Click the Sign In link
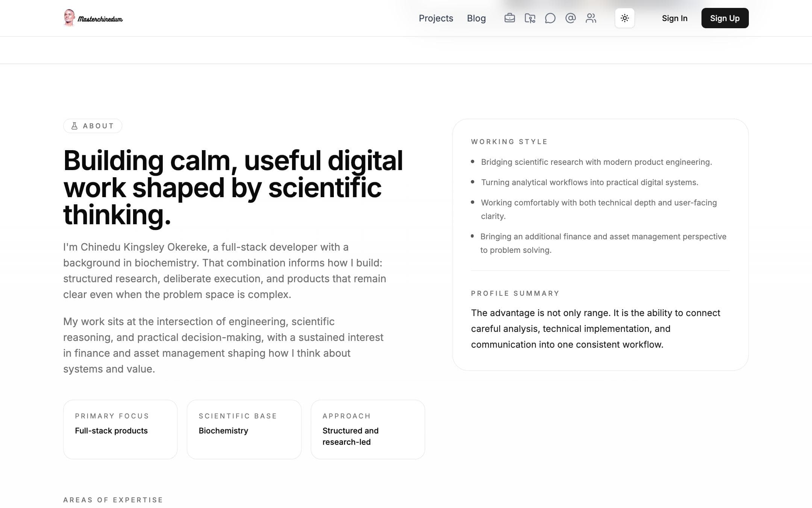 click(x=674, y=18)
